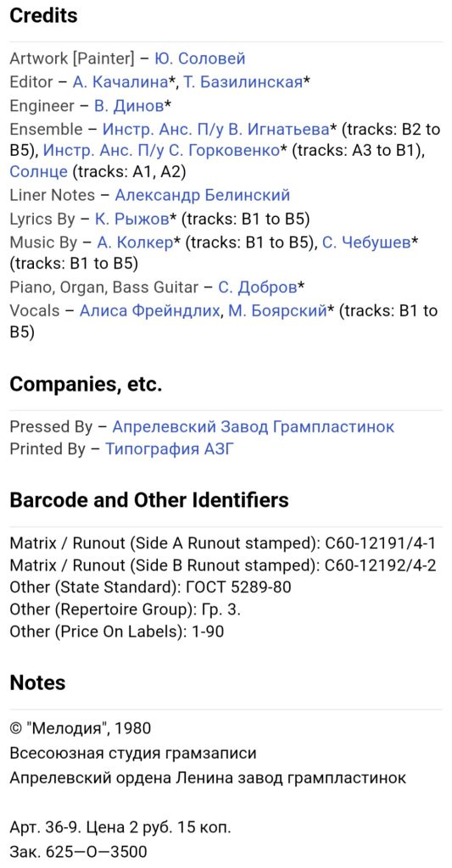Open music credit link С. Чебушев
The height and width of the screenshot is (868, 452).
366,243
